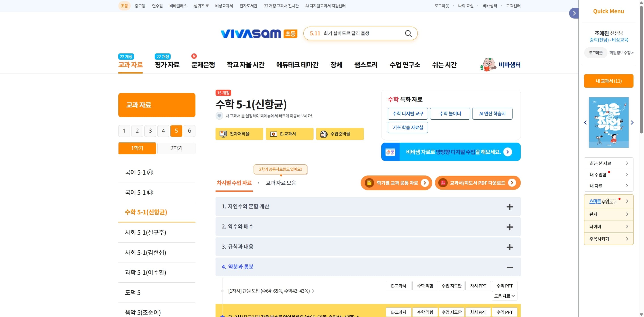This screenshot has height=317, width=644.
Task: Open 수학 디지털 교구
Action: click(408, 114)
